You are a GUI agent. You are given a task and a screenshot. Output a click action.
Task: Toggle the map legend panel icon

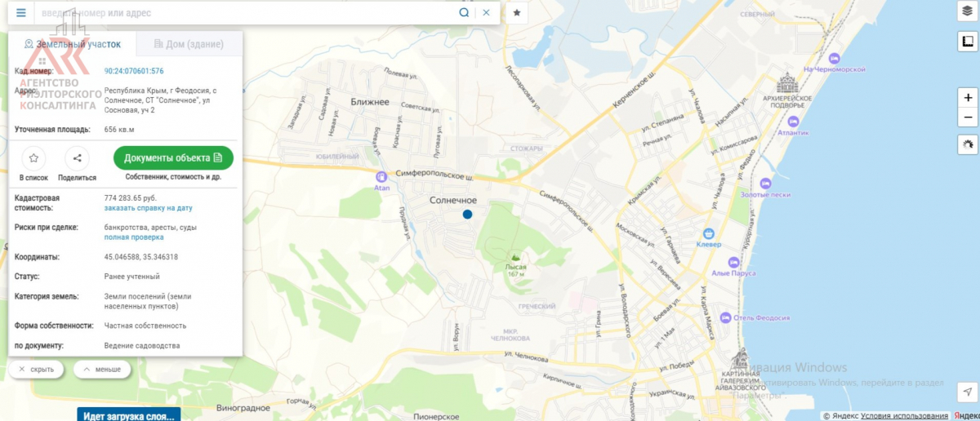(x=968, y=42)
